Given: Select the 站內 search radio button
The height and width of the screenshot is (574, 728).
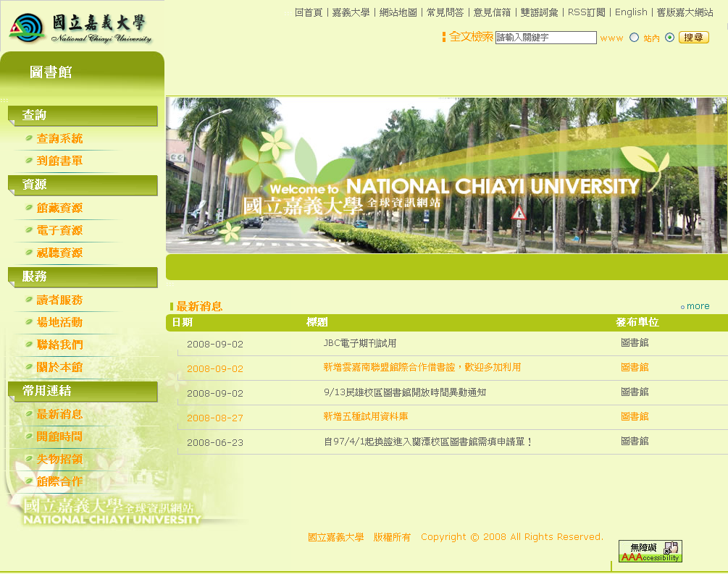Looking at the screenshot, I should click(669, 38).
